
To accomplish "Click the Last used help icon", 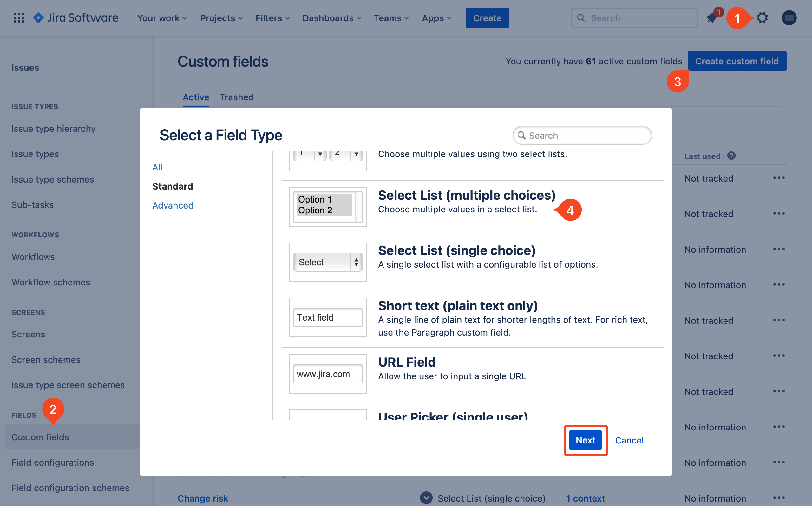I will click(731, 156).
